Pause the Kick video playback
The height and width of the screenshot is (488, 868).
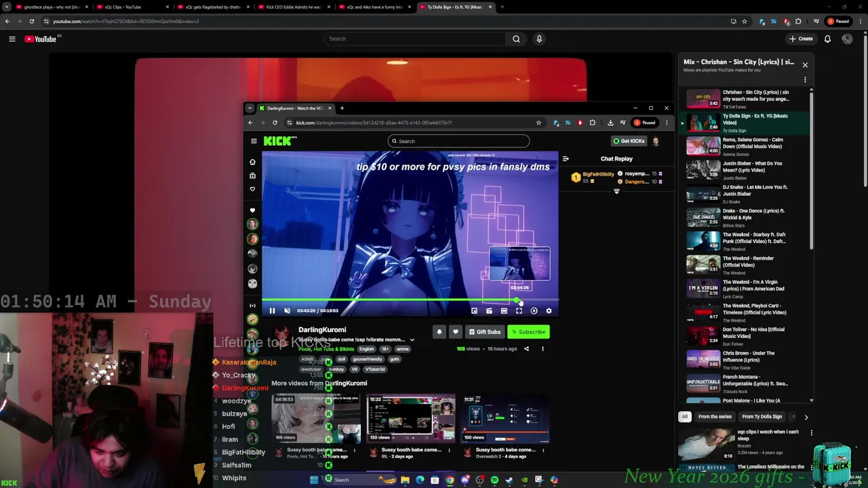(272, 310)
